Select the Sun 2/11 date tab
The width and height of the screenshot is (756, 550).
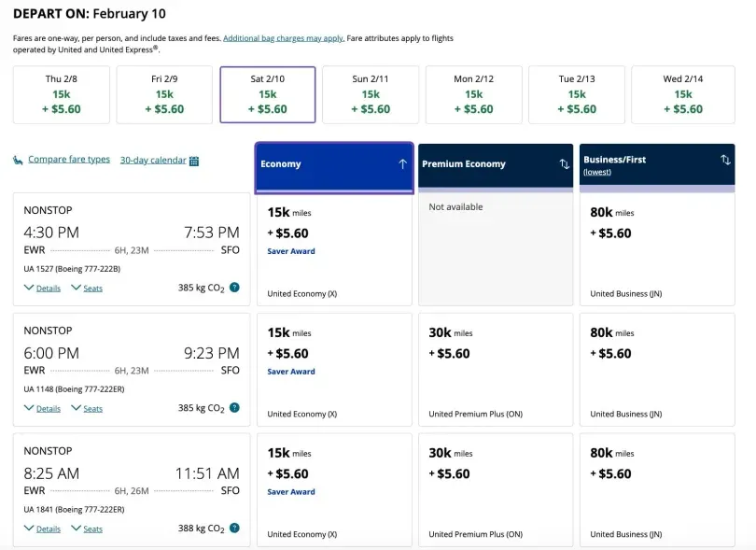[371, 94]
